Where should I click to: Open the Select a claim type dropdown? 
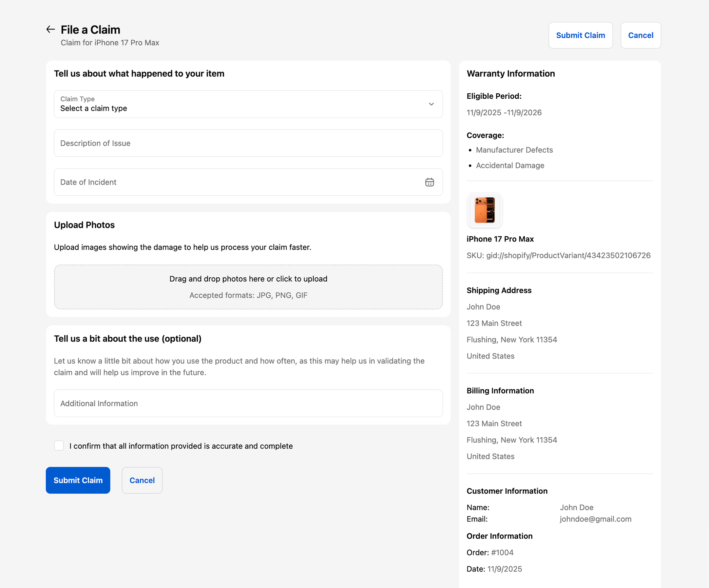(237, 104)
